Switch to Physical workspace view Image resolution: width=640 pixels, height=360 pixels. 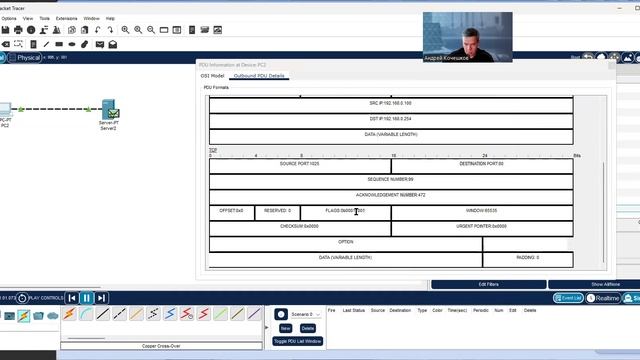pyautogui.click(x=24, y=58)
